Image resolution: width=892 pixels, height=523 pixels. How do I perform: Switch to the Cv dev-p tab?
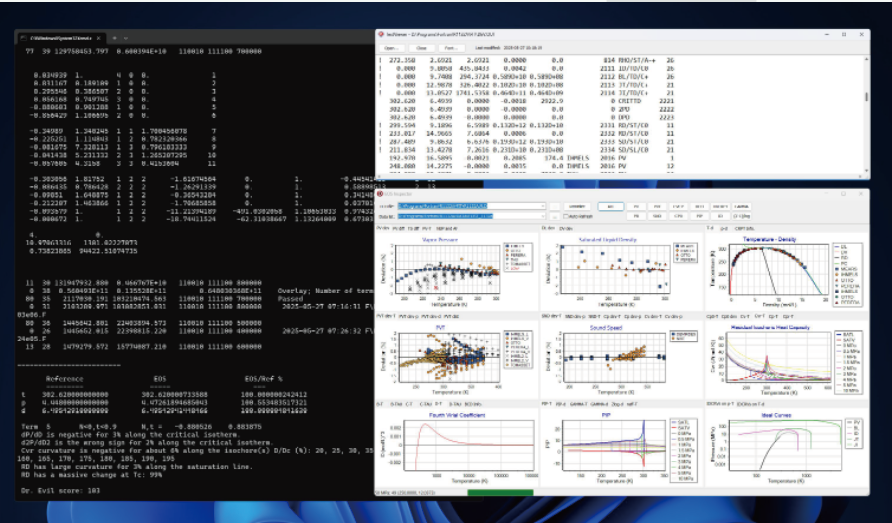pos(674,316)
